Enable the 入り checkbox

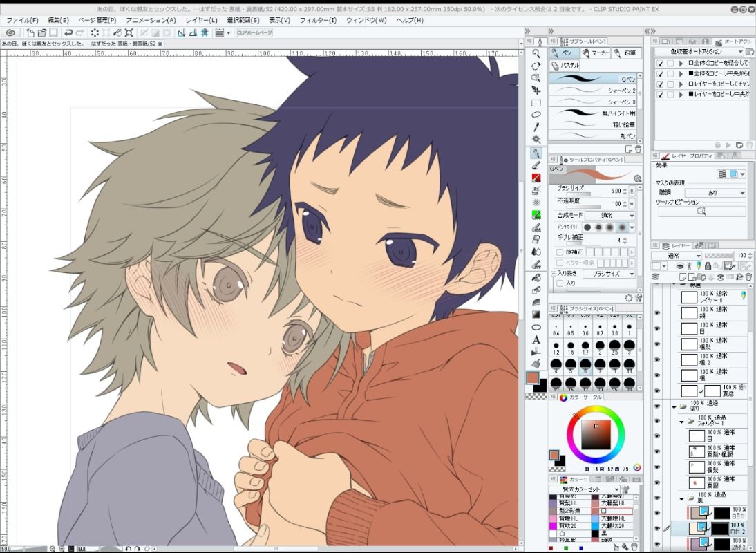(560, 283)
